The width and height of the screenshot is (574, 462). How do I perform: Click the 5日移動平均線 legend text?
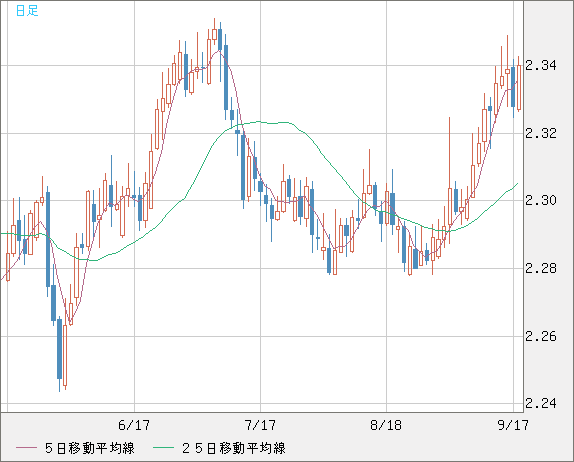click(90, 448)
